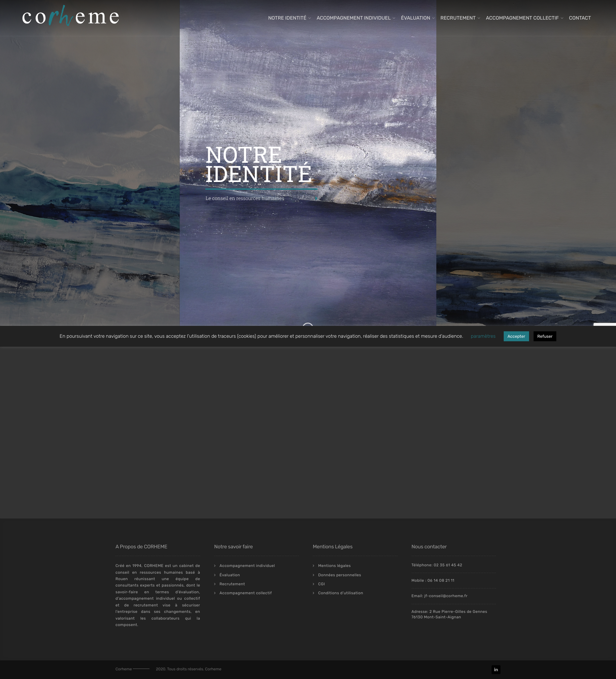Open cookie paramètres link
The width and height of the screenshot is (616, 679).
[483, 336]
